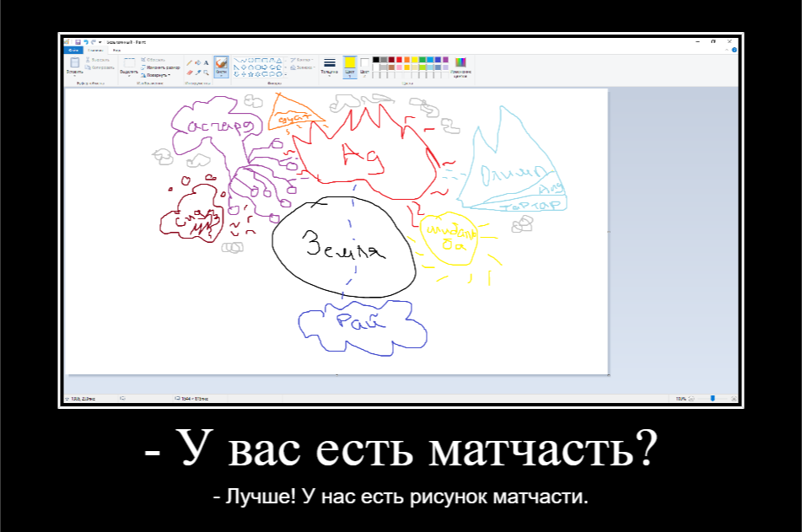The height and width of the screenshot is (532, 802).
Task: Click the Вставить clipboard paste icon
Action: [x=75, y=62]
